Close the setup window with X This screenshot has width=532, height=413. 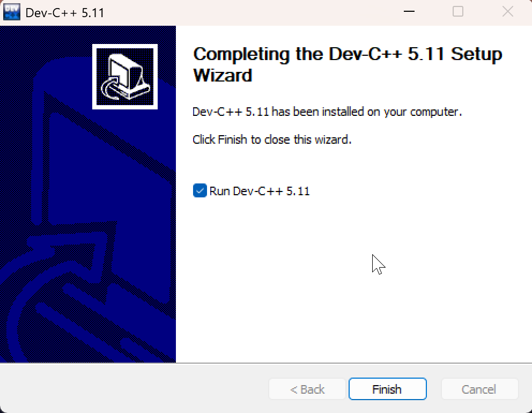coord(507,12)
